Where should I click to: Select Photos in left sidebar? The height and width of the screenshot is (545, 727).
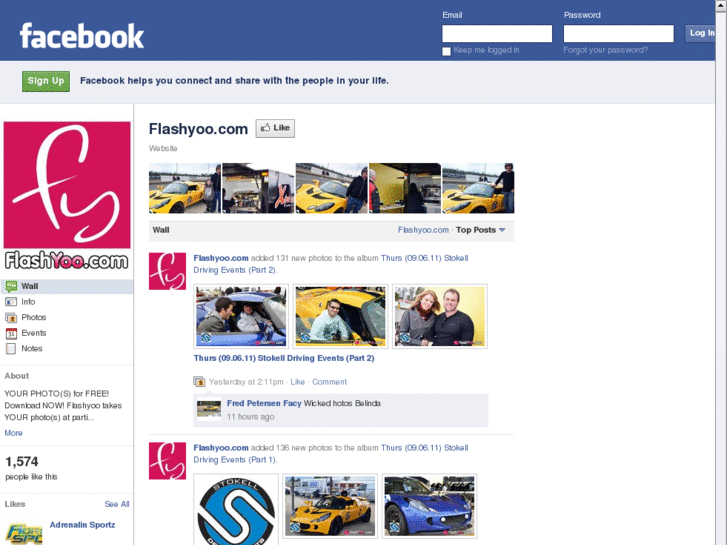pos(67,318)
